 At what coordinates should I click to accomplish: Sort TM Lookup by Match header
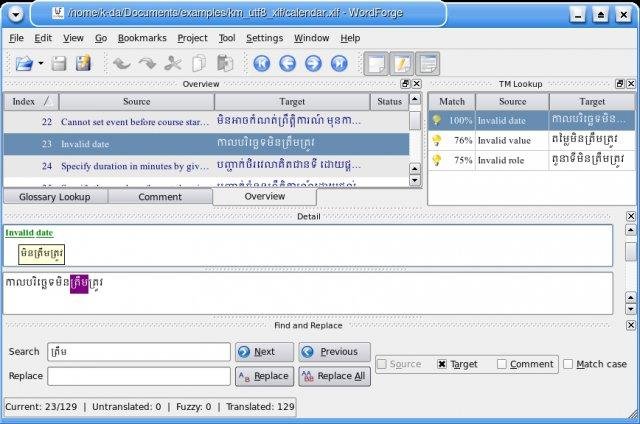pyautogui.click(x=452, y=102)
